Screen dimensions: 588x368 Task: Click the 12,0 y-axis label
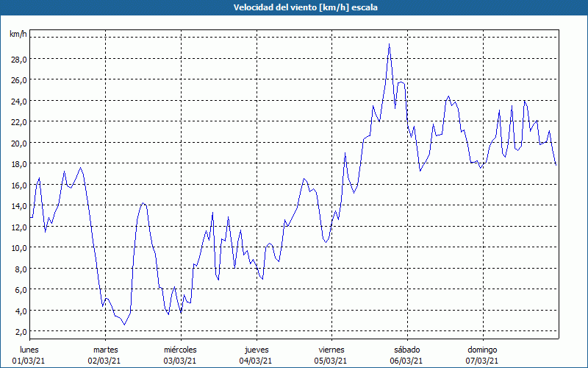19,227
